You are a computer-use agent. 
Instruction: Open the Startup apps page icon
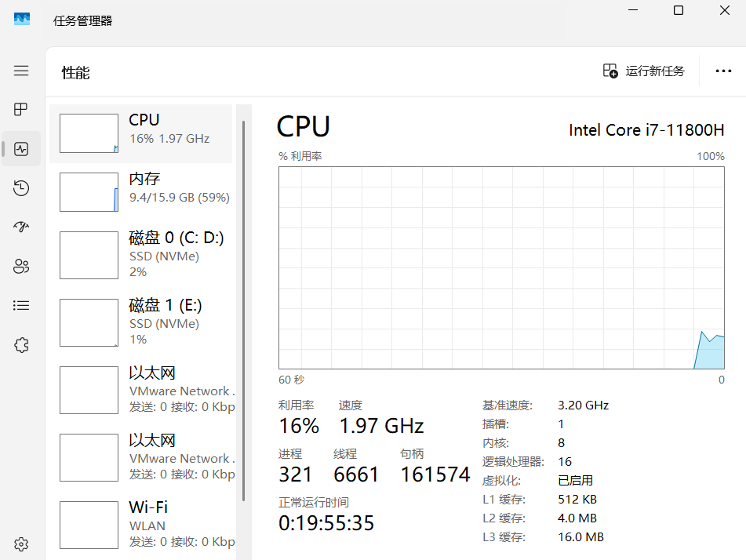click(21, 227)
